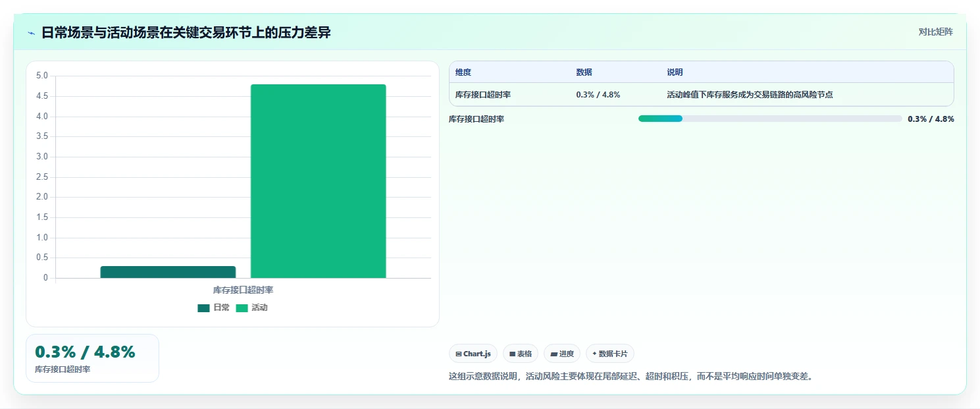Click the 表格 tag chip

[521, 354]
